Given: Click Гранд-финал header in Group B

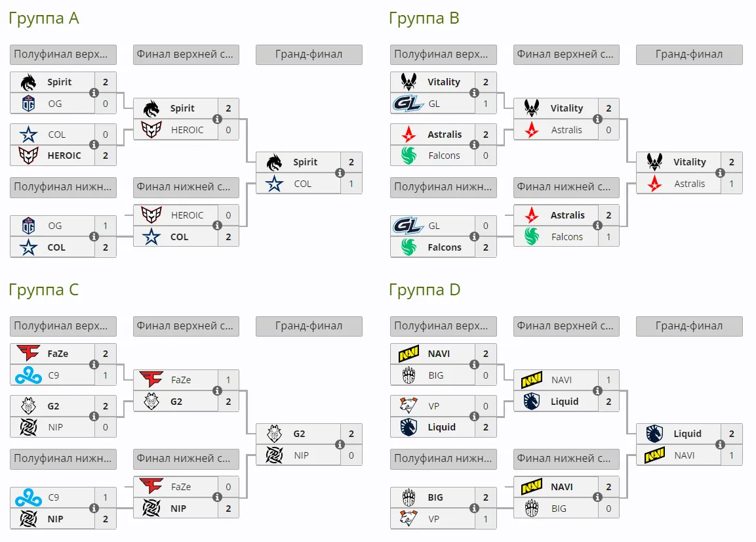Looking at the screenshot, I should click(x=689, y=54).
